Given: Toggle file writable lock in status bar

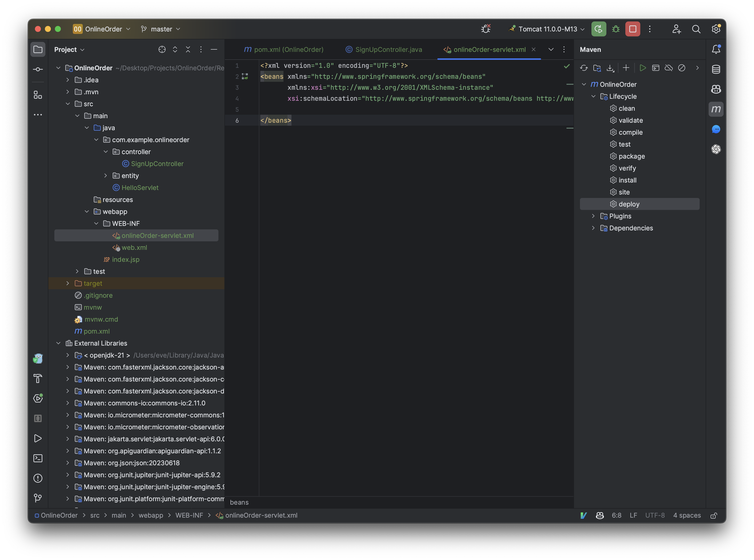Looking at the screenshot, I should pyautogui.click(x=714, y=515).
